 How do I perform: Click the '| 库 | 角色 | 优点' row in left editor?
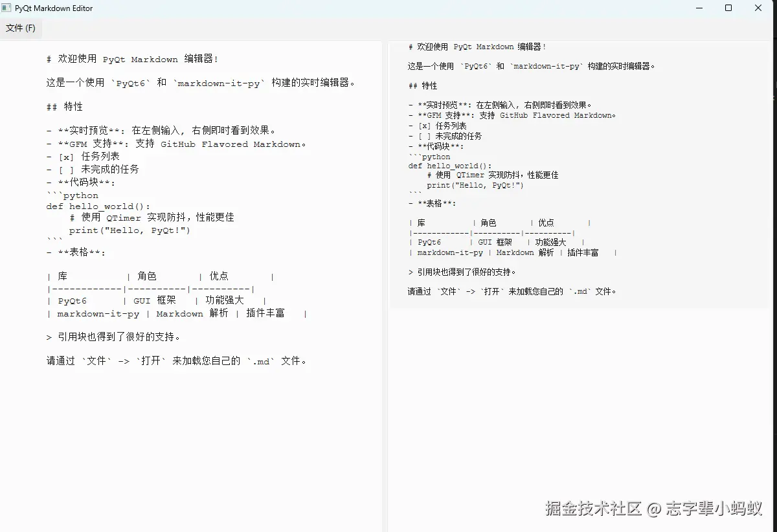point(161,276)
